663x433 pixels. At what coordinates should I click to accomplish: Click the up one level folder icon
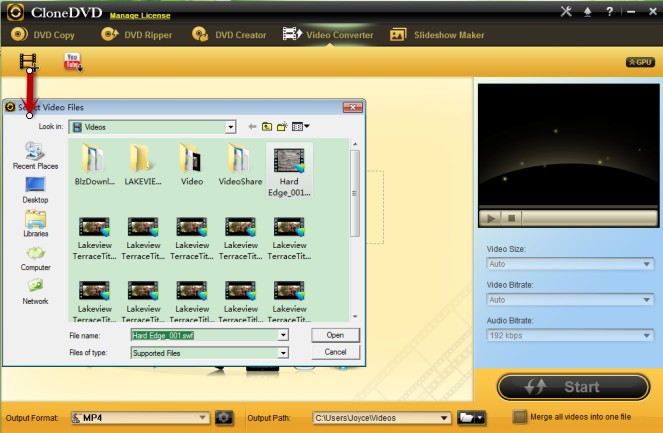pyautogui.click(x=267, y=126)
